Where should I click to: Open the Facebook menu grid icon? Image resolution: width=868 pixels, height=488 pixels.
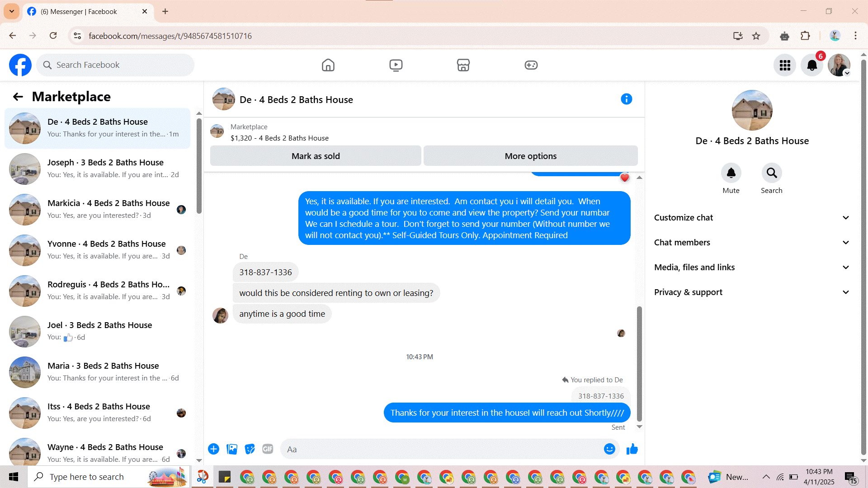(x=785, y=65)
